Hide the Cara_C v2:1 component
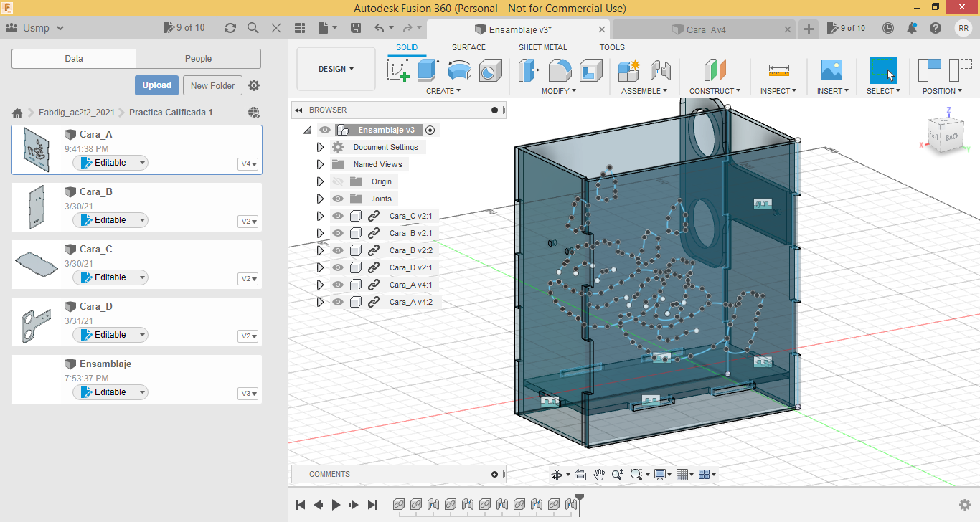The image size is (980, 522). [x=338, y=216]
